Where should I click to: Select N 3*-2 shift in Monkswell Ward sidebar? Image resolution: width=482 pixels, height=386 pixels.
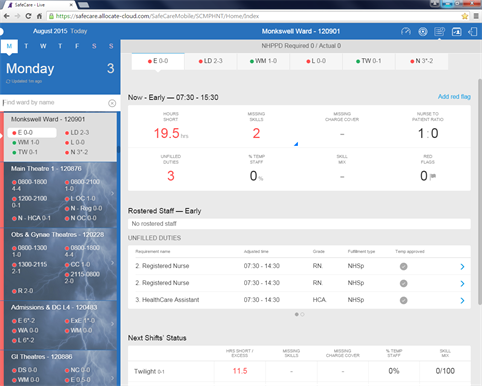77,152
